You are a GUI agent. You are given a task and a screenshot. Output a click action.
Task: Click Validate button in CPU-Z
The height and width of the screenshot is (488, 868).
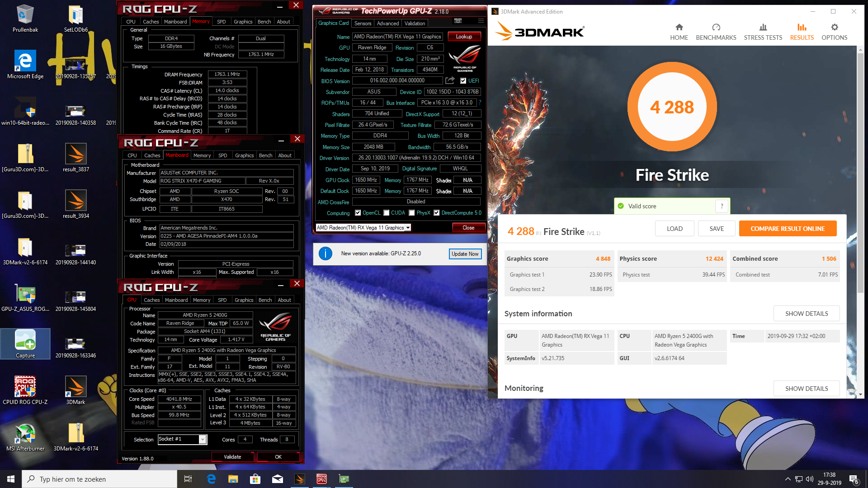coord(232,457)
